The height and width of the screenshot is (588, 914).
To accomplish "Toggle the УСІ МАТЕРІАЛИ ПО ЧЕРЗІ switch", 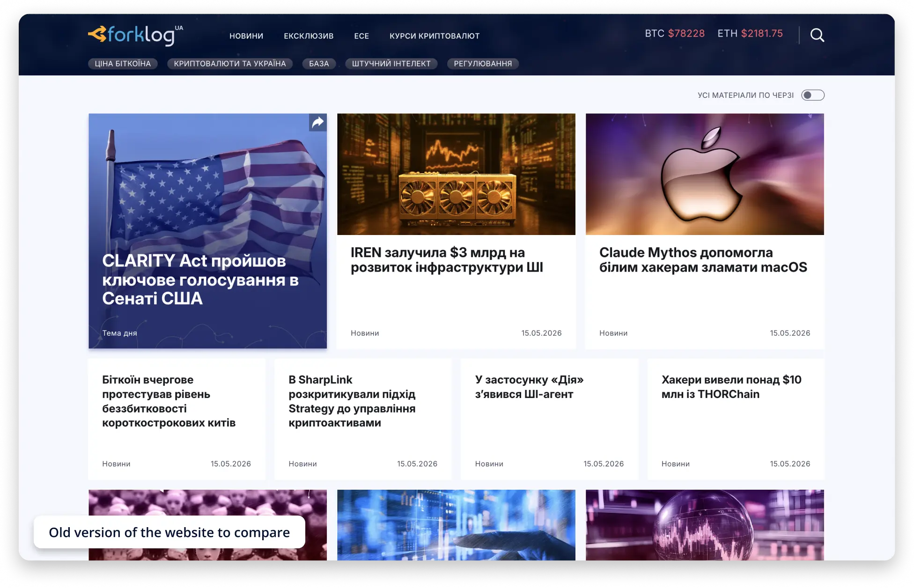I will 812,95.
